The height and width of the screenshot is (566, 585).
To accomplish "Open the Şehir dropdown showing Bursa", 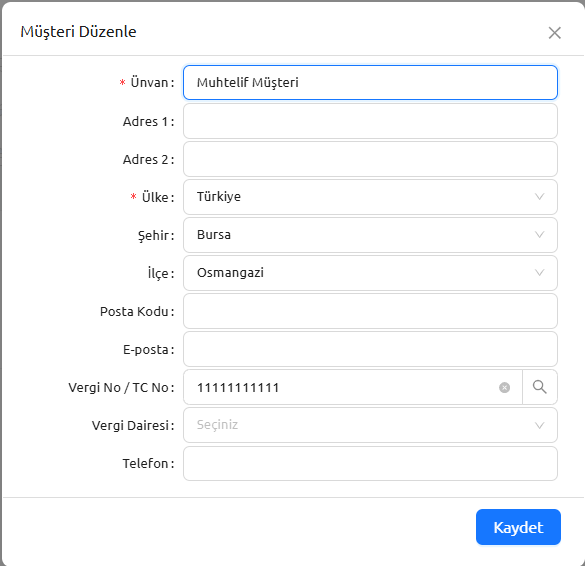I will click(x=370, y=235).
